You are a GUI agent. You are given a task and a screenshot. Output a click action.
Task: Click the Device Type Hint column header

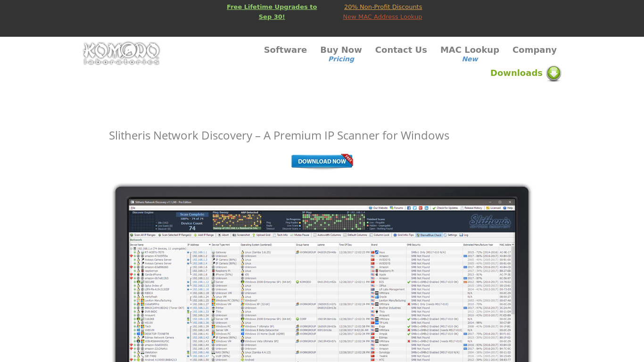point(225,245)
